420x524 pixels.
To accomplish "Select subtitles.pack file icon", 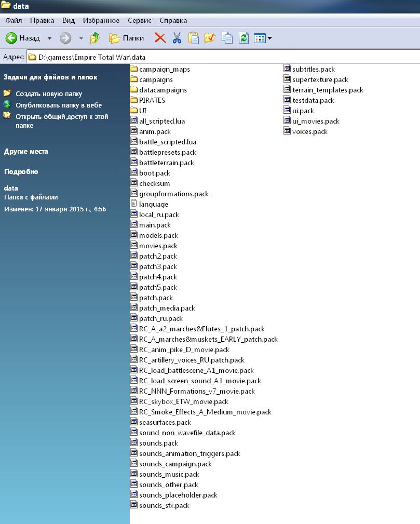I will [287, 69].
